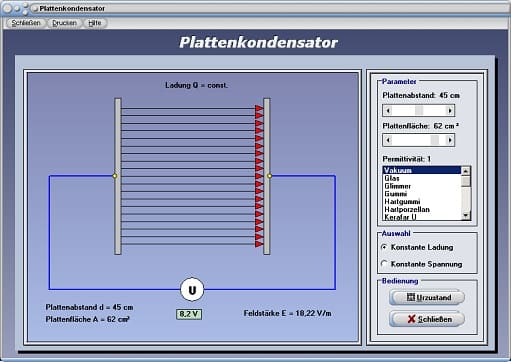Click the Plattenfläche slider thumb
The width and height of the screenshot is (511, 362).
(435, 140)
